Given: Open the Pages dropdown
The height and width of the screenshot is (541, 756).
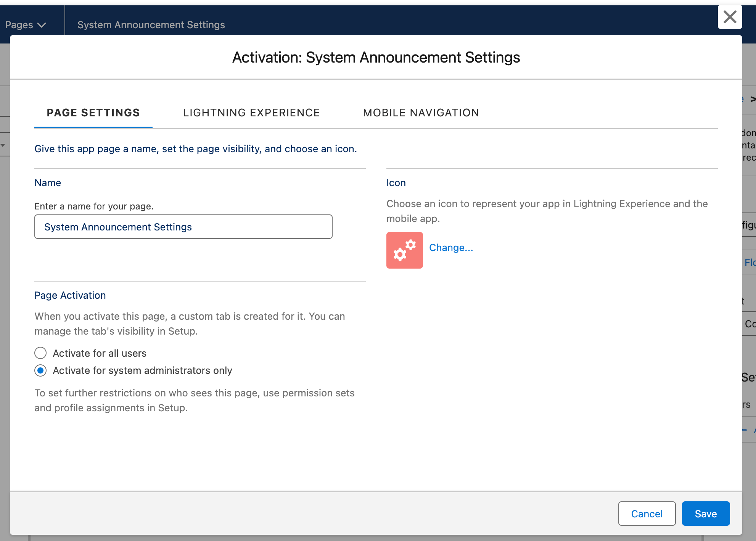Looking at the screenshot, I should [25, 24].
